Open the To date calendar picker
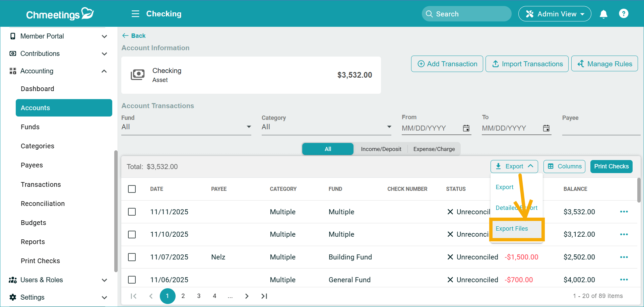644x307 pixels. coord(546,128)
